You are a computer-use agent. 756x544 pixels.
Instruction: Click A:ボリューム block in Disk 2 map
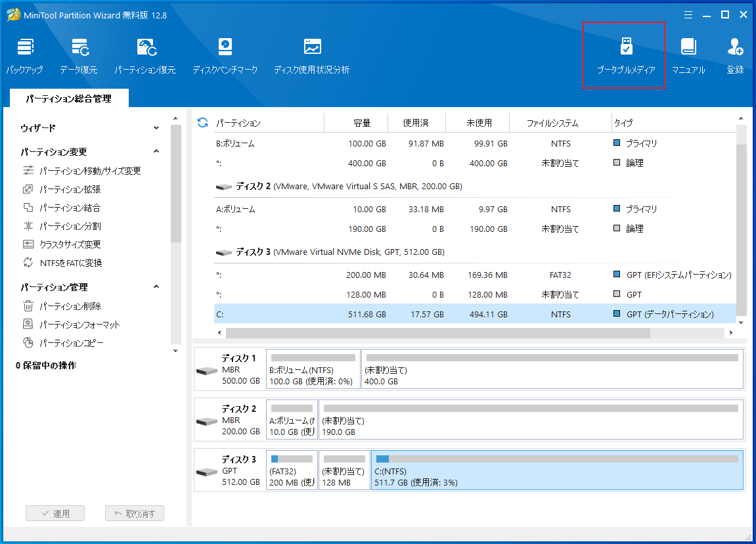coord(292,420)
